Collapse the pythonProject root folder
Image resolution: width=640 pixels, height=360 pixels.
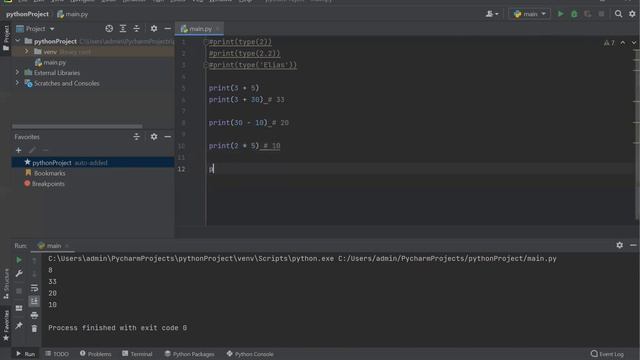tap(18, 41)
